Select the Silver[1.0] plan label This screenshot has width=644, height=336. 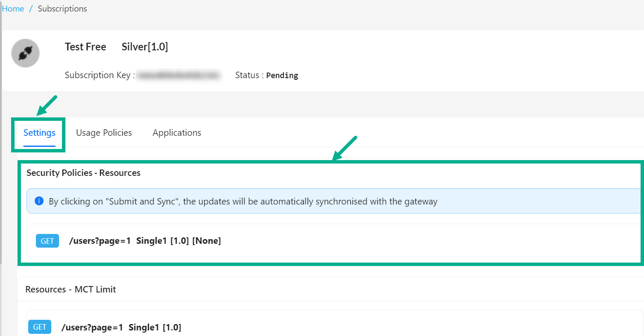tap(144, 47)
